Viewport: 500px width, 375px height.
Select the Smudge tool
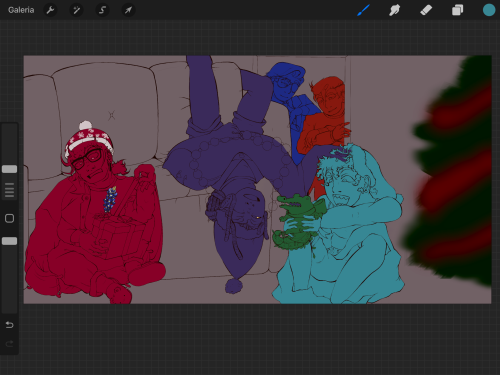tap(394, 10)
